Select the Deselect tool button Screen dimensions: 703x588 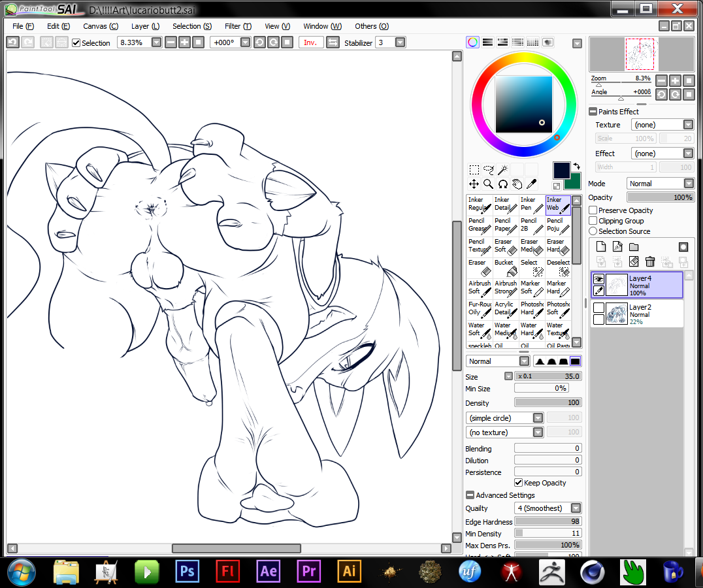(x=558, y=268)
